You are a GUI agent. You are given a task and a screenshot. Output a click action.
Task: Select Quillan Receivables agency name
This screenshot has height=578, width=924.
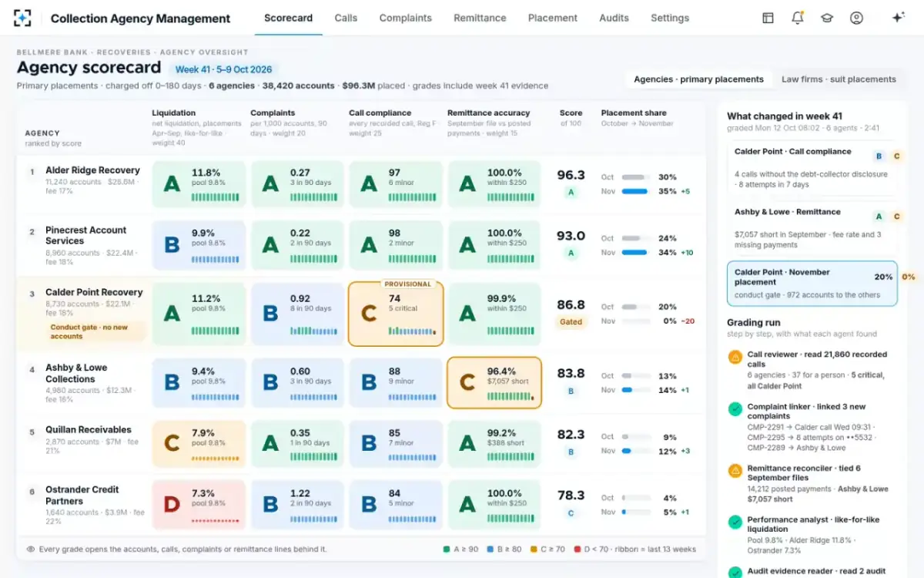pos(89,430)
